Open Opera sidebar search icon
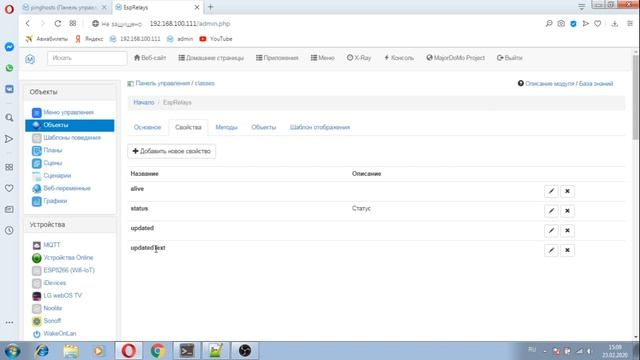 coord(9,118)
